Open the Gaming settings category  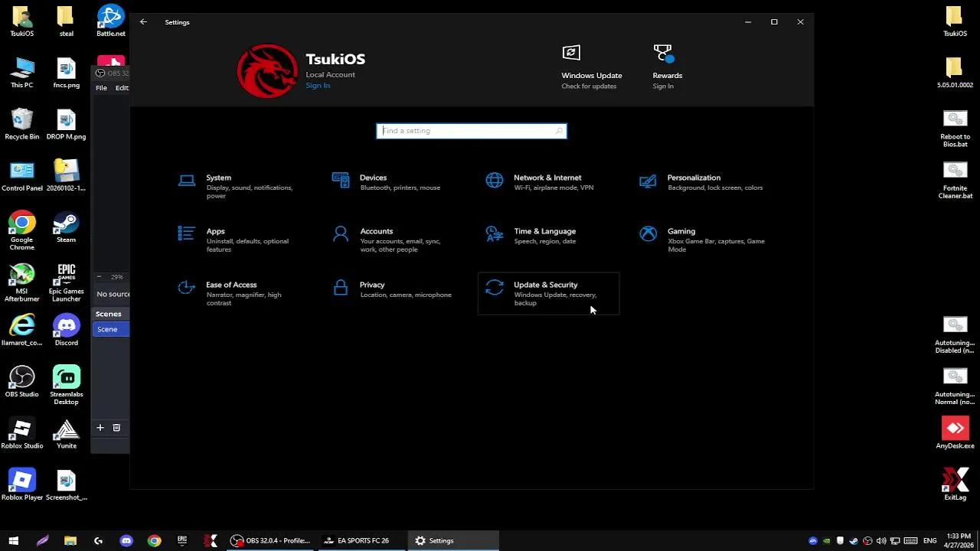702,240
